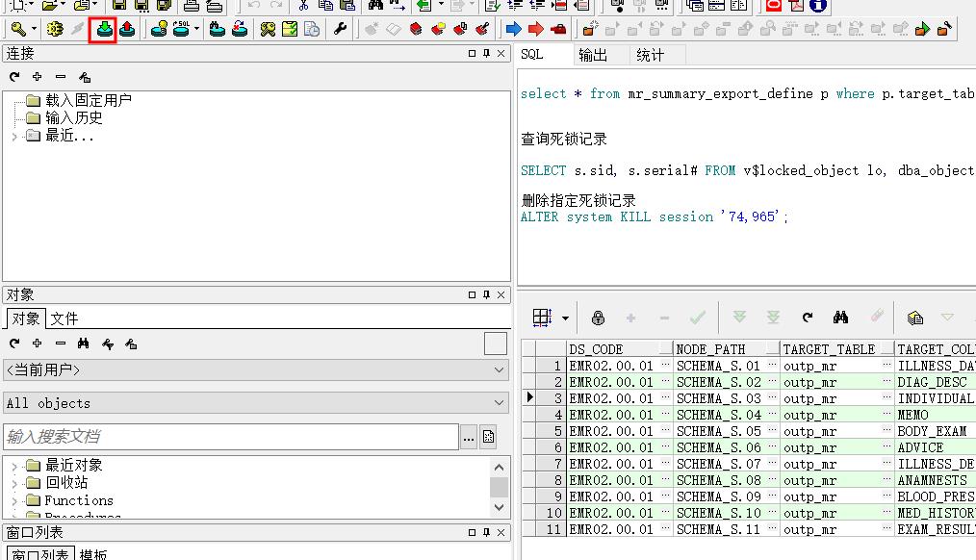The image size is (976, 560).
Task: Click the DS_CODE column header
Action: pyautogui.click(x=621, y=349)
